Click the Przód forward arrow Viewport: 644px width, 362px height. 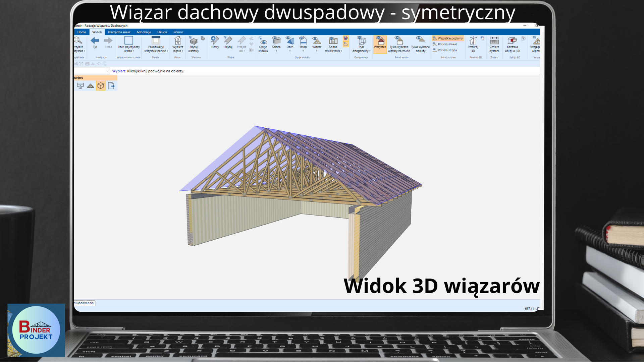[x=108, y=43]
